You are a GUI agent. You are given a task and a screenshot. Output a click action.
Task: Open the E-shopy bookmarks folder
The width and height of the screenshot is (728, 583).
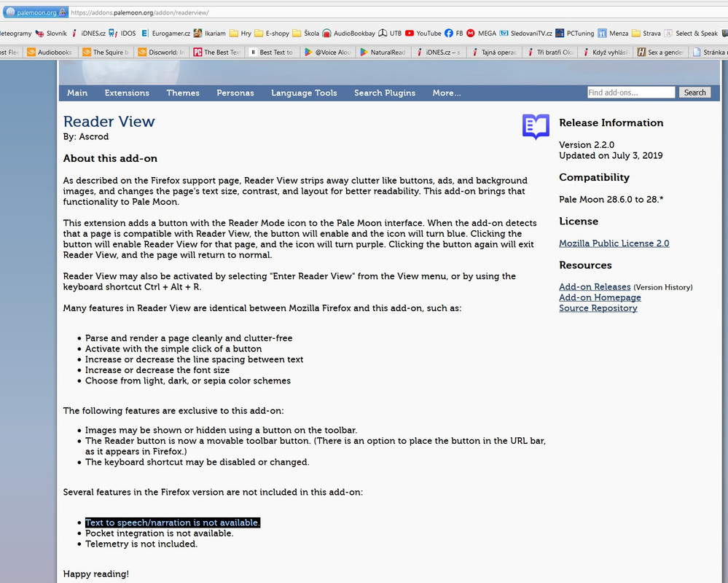(272, 34)
